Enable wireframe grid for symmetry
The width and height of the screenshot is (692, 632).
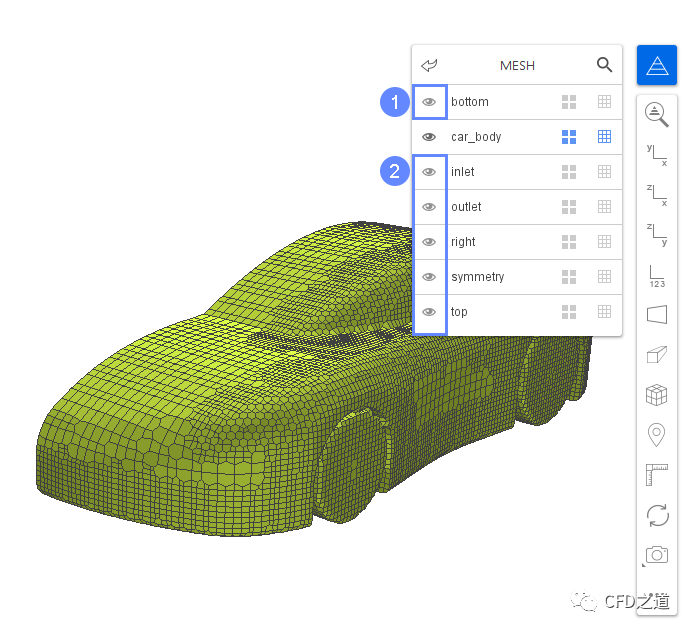pos(604,277)
